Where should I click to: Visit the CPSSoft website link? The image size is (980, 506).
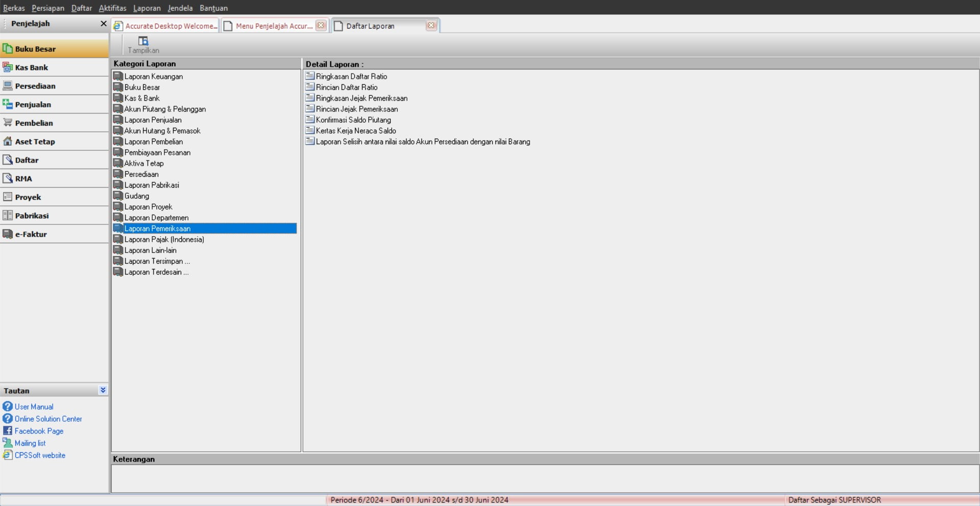click(40, 455)
